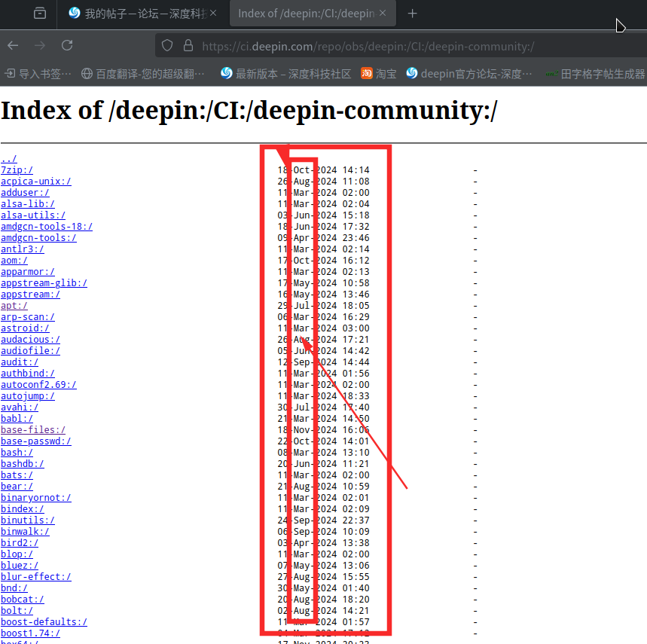This screenshot has height=644, width=647.
Task: Open the 'amdgcn-tools-18:/' directory link
Action: click(47, 227)
